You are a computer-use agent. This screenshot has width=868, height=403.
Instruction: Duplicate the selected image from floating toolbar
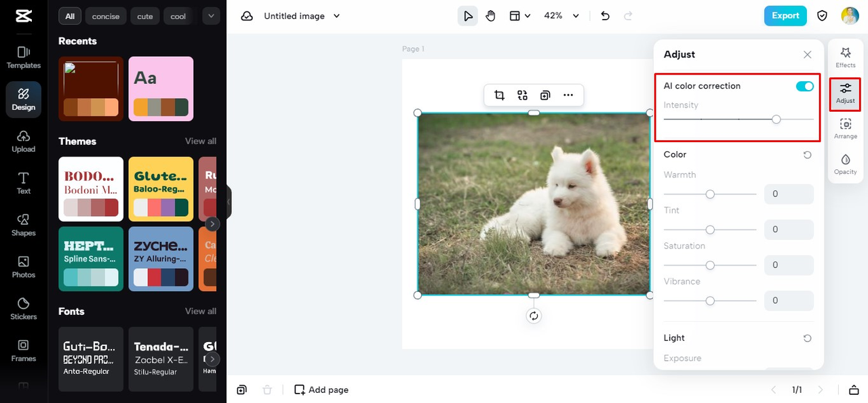point(545,96)
